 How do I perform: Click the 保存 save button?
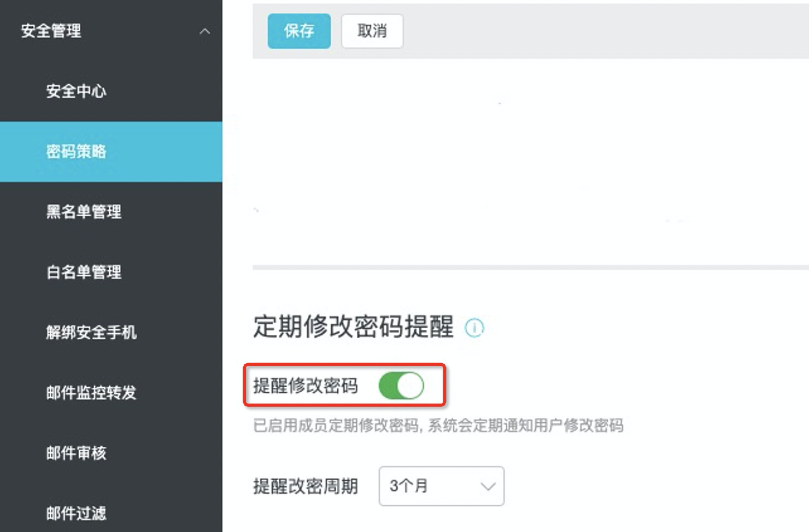[299, 31]
